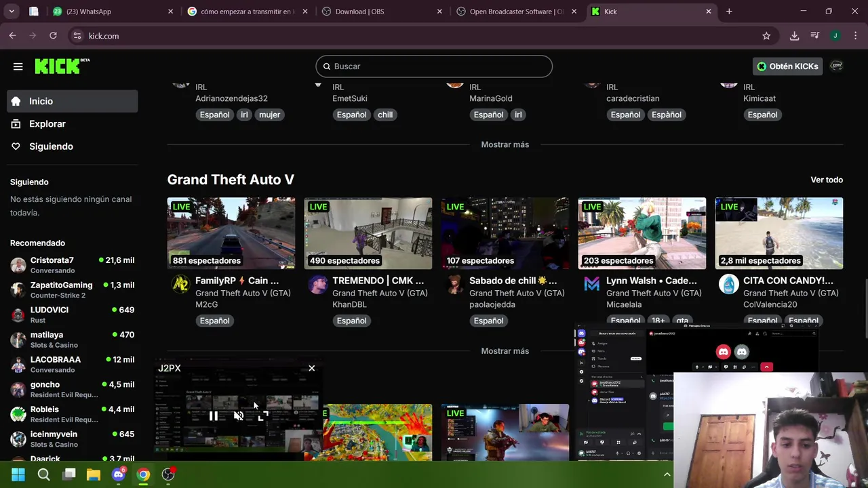The width and height of the screenshot is (868, 488).
Task: Open Discord from the taskbar
Action: (119, 474)
